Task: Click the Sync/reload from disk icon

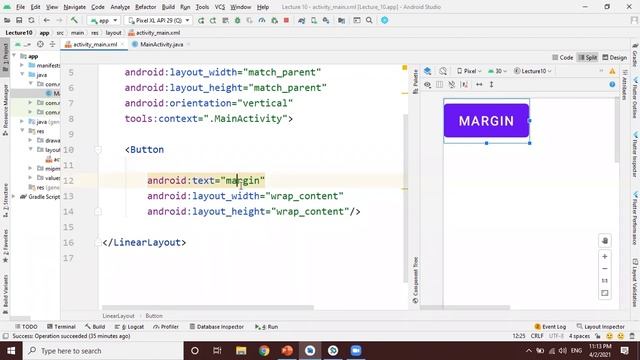Action: (31, 20)
